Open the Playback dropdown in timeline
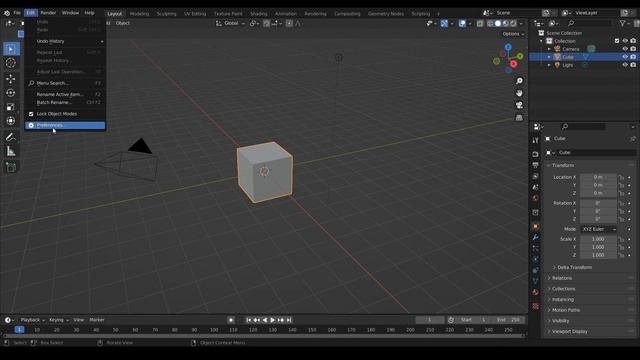The width and height of the screenshot is (640, 360). (33, 320)
